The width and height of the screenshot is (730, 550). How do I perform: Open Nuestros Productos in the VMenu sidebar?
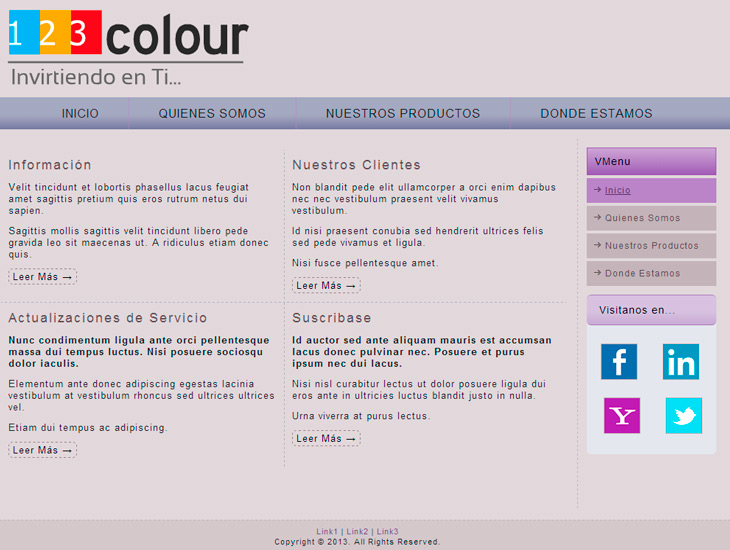[x=651, y=246]
